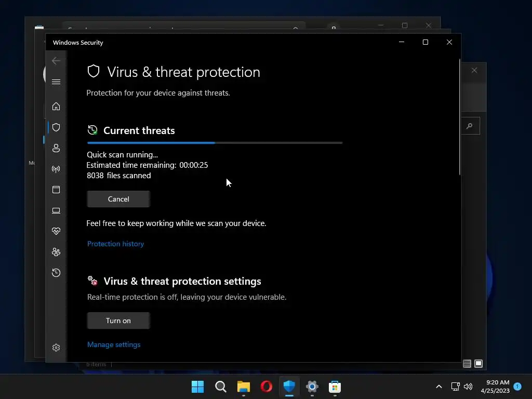The image size is (532, 399).
Task: Open File Explorer from the taskbar
Action: pyautogui.click(x=243, y=387)
